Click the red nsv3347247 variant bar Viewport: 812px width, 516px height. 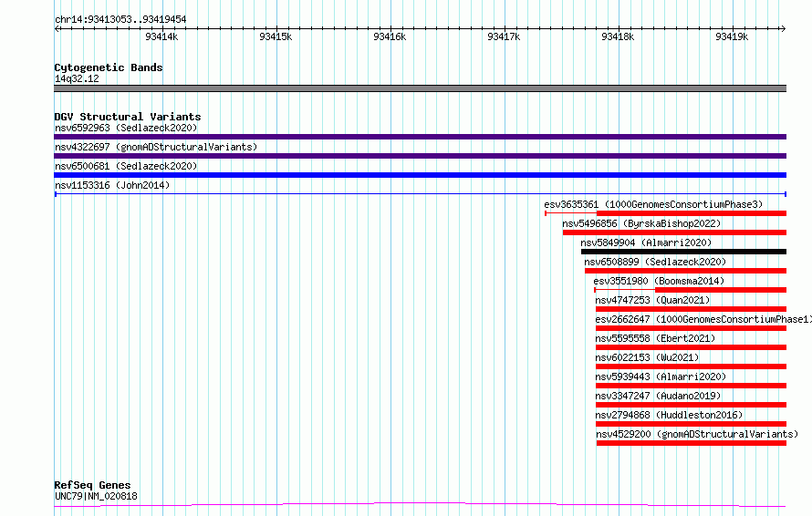(x=692, y=405)
